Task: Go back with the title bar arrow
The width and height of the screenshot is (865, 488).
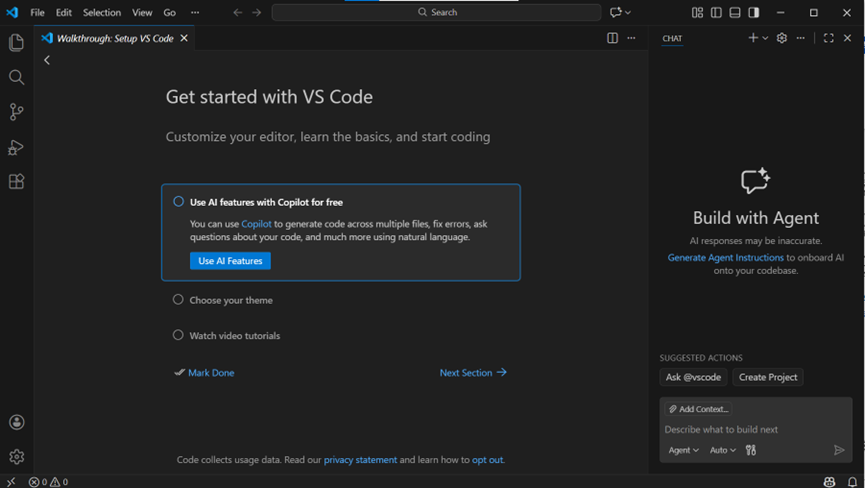Action: [238, 12]
